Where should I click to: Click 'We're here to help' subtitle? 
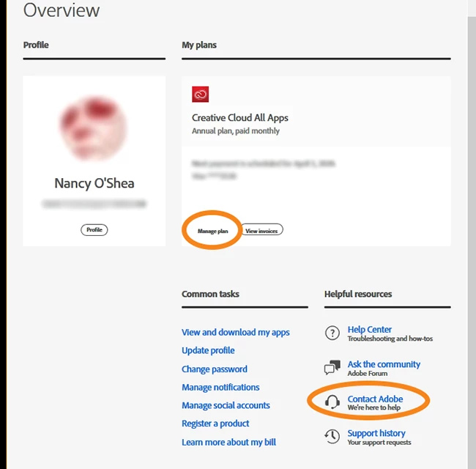374,407
